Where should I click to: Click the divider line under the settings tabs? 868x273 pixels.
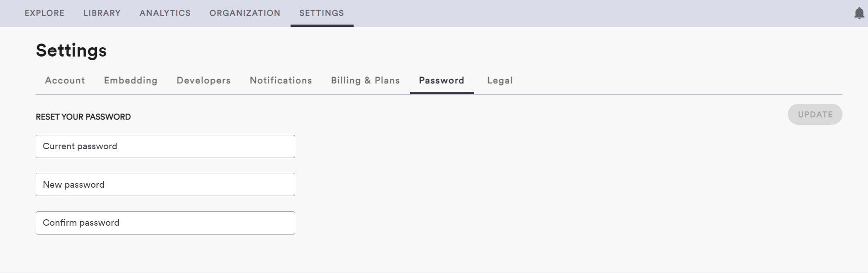(649, 94)
